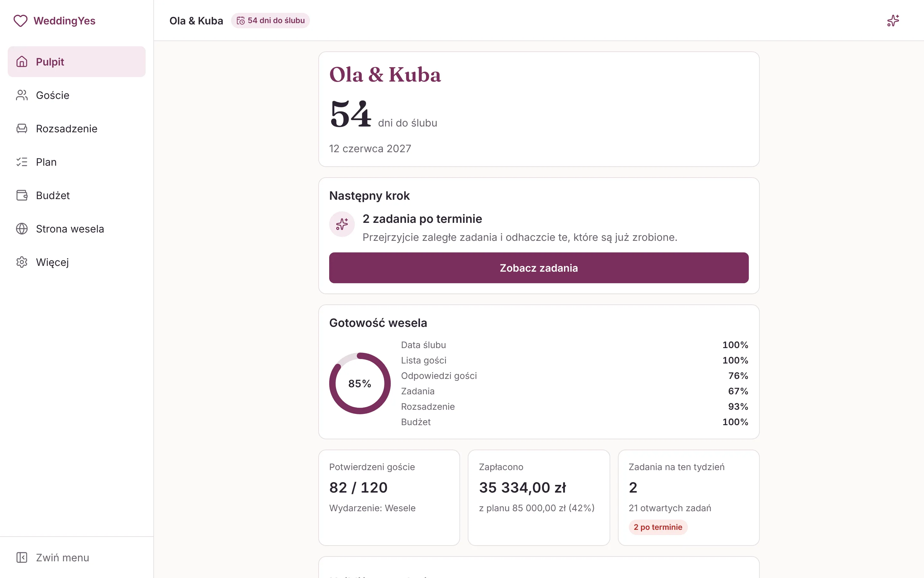The width and height of the screenshot is (924, 578).
Task: Click the date 12 czerwca 2027
Action: coord(370,148)
